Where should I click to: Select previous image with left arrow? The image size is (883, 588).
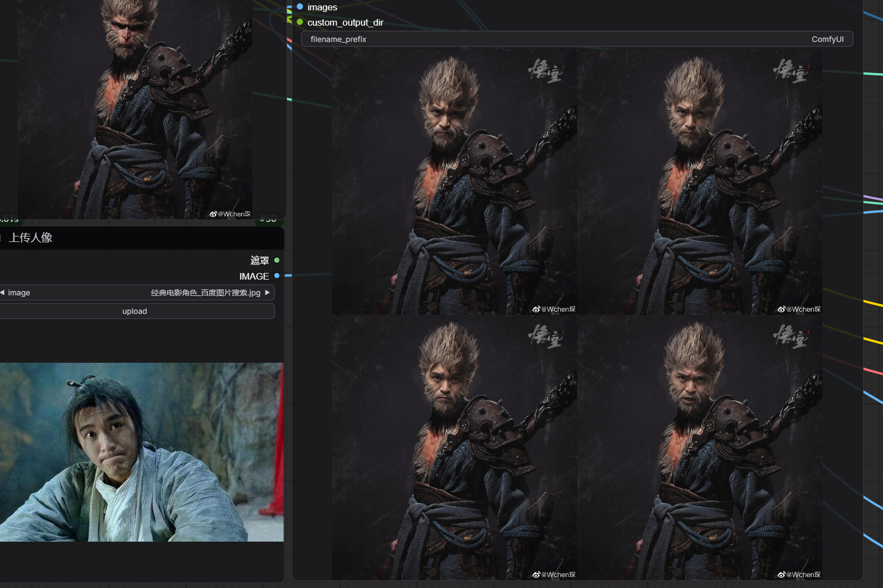[2, 293]
